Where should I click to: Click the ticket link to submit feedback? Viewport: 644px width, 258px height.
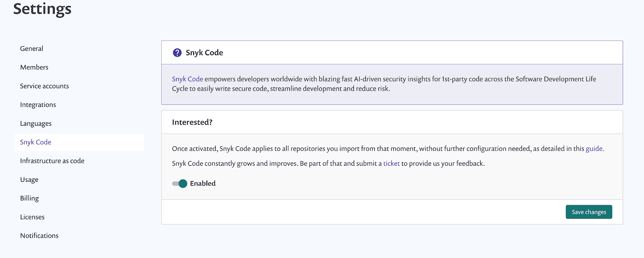(391, 163)
